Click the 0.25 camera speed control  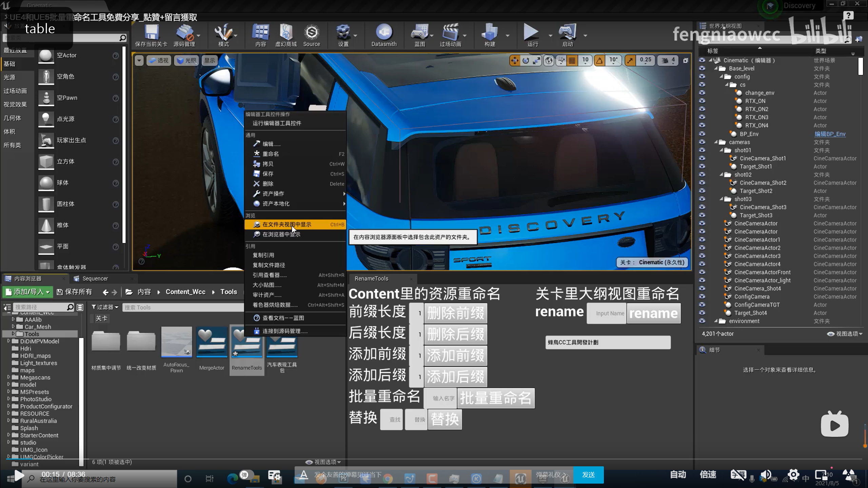[645, 60]
